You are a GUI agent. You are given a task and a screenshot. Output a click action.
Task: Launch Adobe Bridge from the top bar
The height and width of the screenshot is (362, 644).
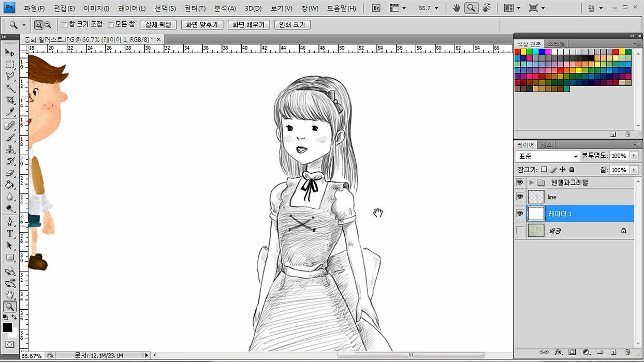(x=377, y=8)
